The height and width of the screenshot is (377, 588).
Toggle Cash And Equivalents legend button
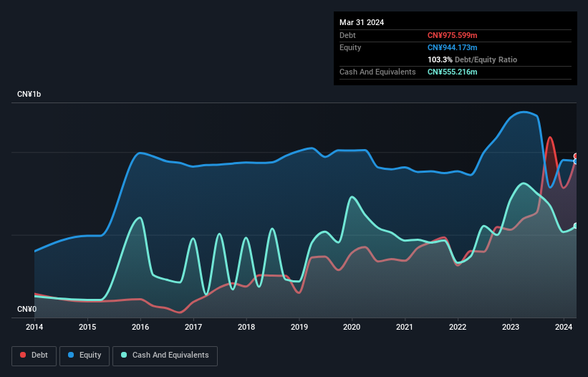[165, 355]
